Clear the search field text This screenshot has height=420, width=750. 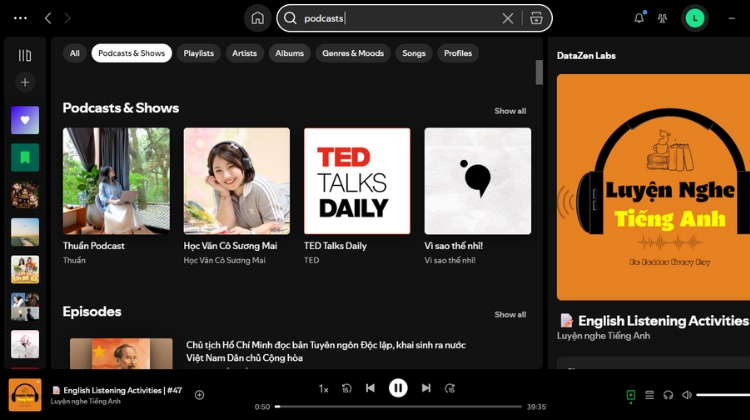click(507, 18)
